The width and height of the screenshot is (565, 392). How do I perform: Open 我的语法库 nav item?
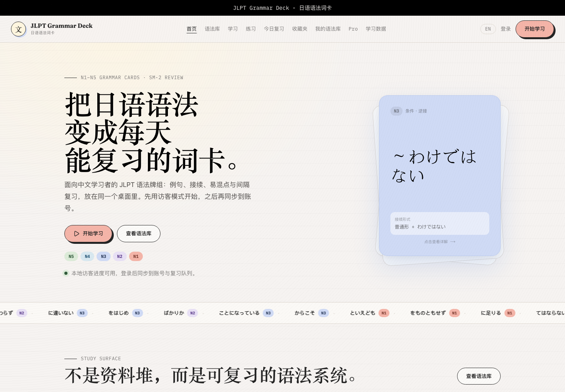[328, 29]
